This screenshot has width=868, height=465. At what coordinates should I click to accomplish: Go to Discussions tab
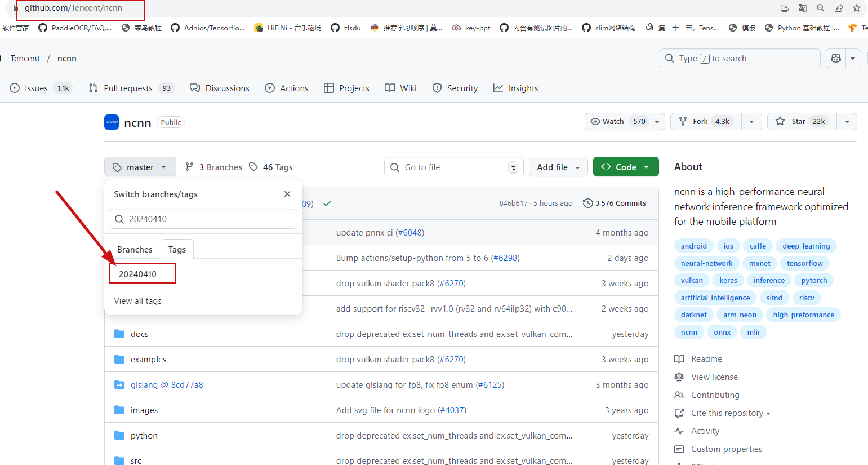click(x=219, y=88)
